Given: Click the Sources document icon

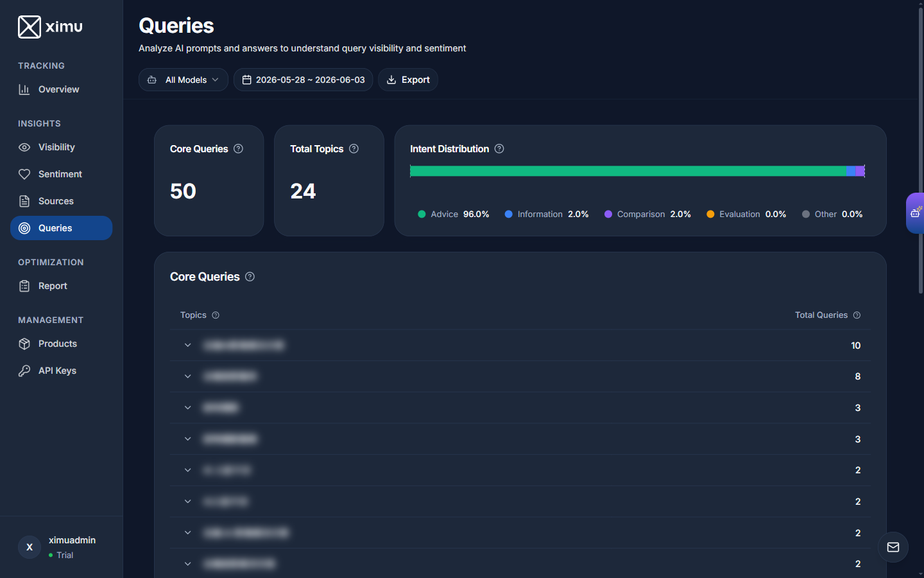Looking at the screenshot, I should coord(24,201).
